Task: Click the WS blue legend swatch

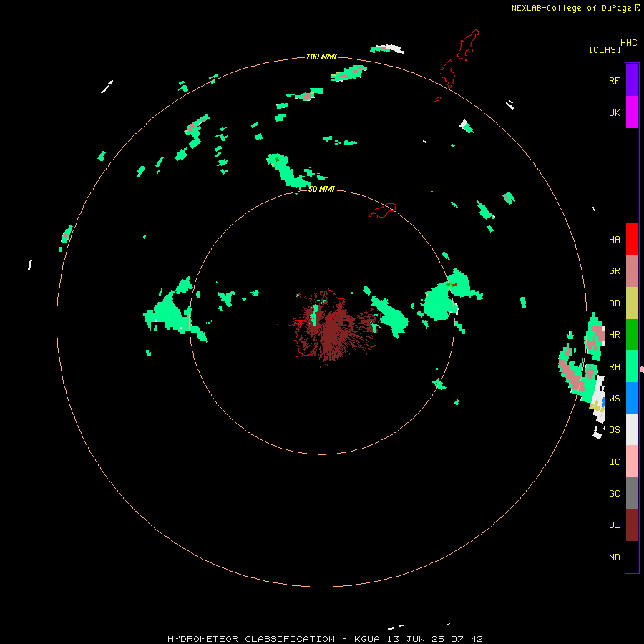Action: tap(632, 398)
